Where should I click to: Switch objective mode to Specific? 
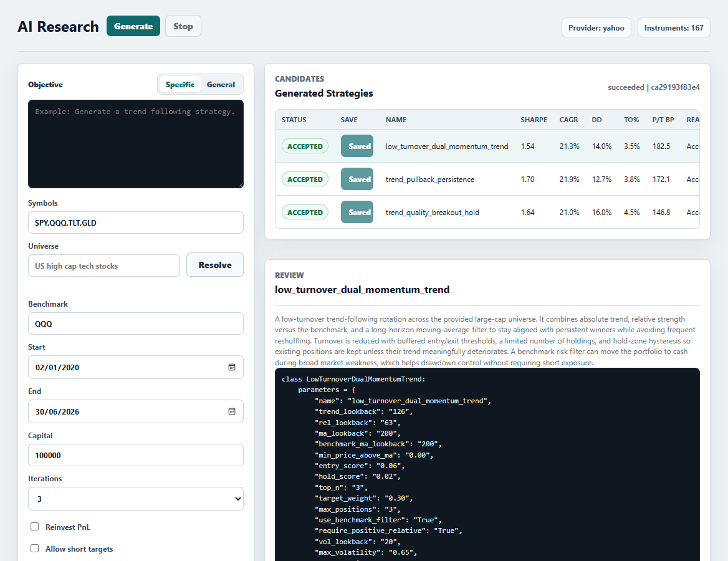(180, 85)
